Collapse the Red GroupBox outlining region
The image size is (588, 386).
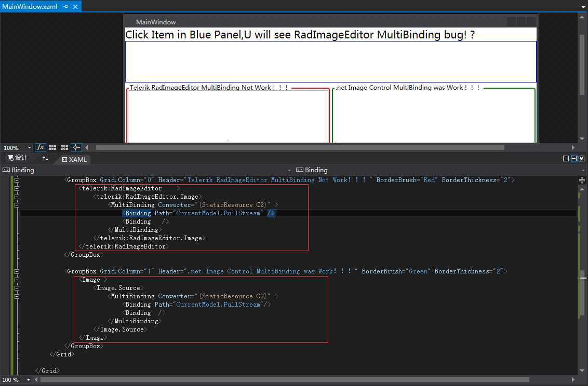coord(17,180)
